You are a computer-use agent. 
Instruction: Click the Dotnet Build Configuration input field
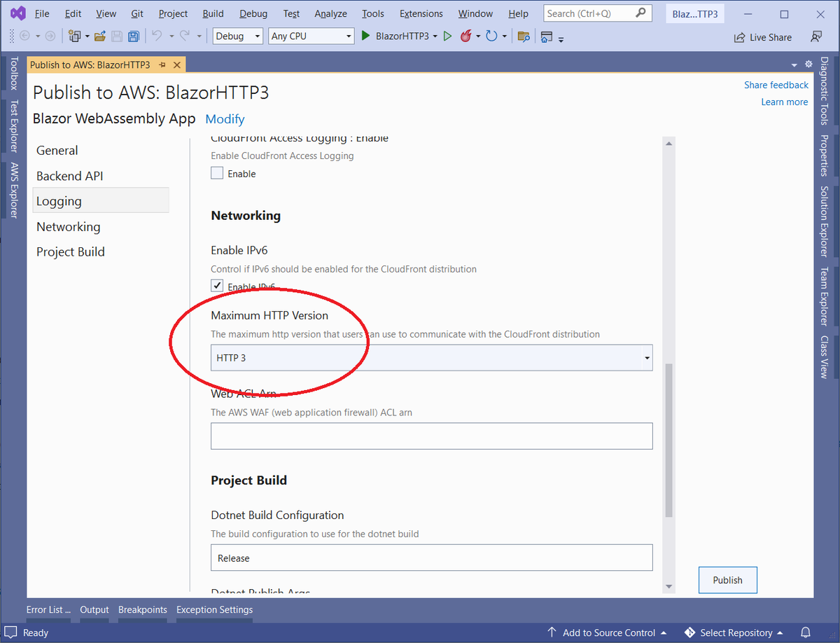tap(432, 558)
